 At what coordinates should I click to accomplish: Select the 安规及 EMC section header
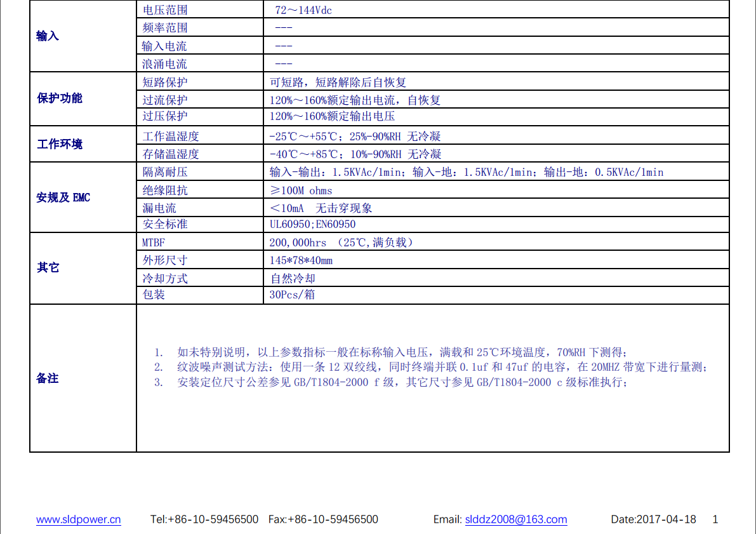(63, 197)
